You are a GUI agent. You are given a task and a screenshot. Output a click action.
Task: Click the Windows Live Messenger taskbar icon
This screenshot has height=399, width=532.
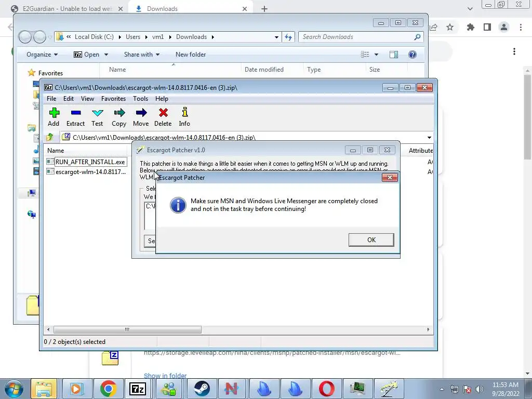point(169,389)
